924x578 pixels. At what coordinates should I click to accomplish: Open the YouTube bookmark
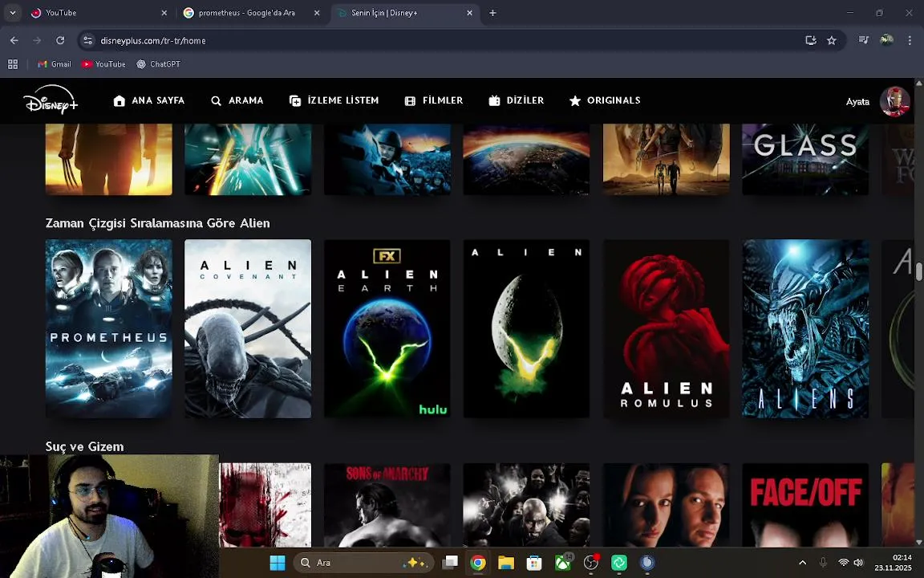(103, 63)
